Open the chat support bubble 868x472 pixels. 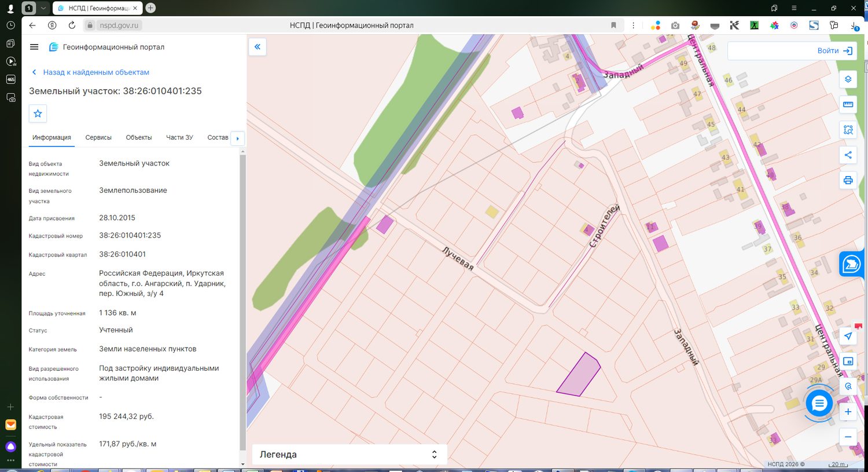tap(819, 404)
